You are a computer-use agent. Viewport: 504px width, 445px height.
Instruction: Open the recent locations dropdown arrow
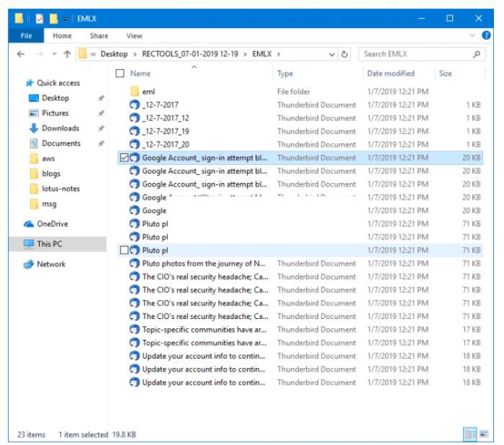(x=53, y=54)
